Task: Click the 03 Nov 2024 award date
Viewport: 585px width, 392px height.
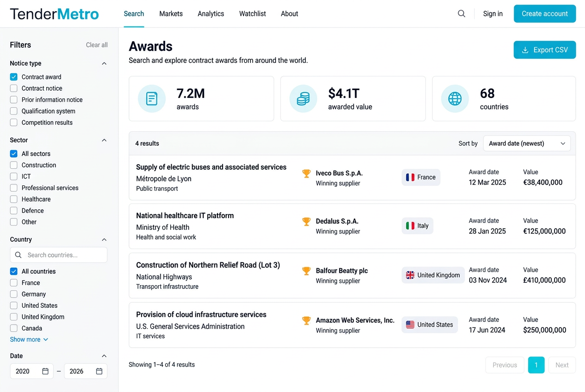Action: pyautogui.click(x=488, y=280)
